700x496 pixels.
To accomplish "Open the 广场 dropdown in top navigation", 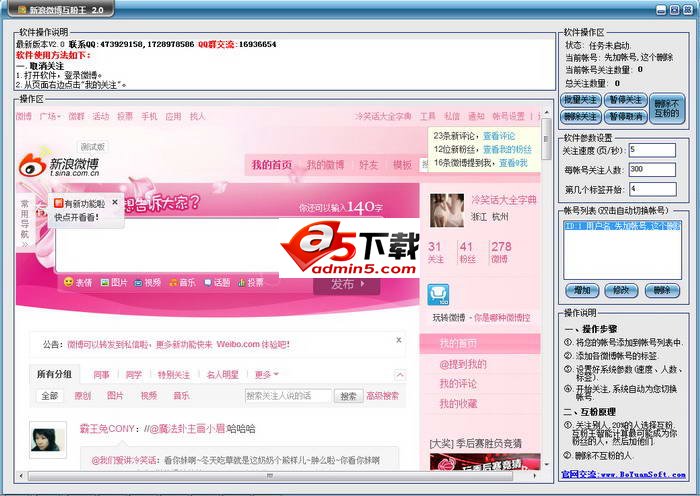I will (x=50, y=116).
